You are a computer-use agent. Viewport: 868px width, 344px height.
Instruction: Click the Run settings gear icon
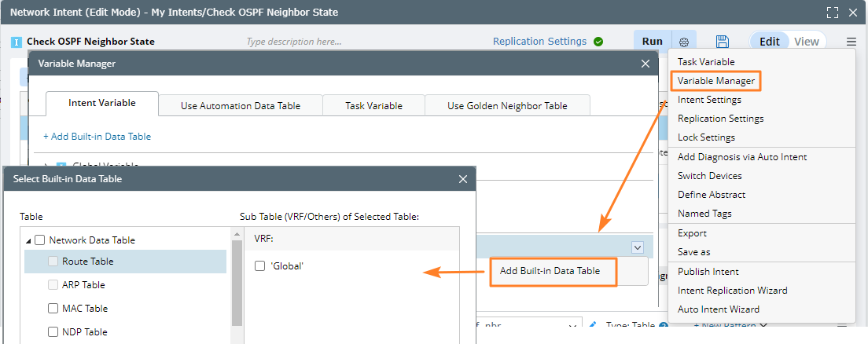pos(684,42)
